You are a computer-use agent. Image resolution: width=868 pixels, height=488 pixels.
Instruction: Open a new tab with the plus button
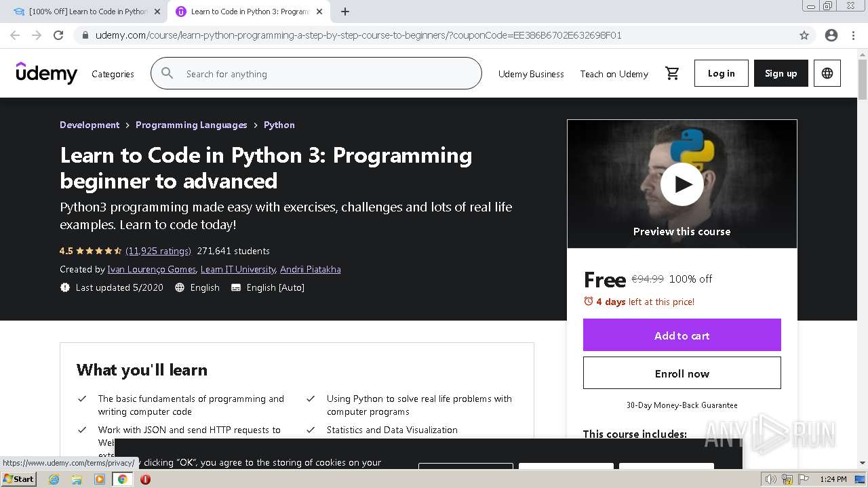(345, 12)
